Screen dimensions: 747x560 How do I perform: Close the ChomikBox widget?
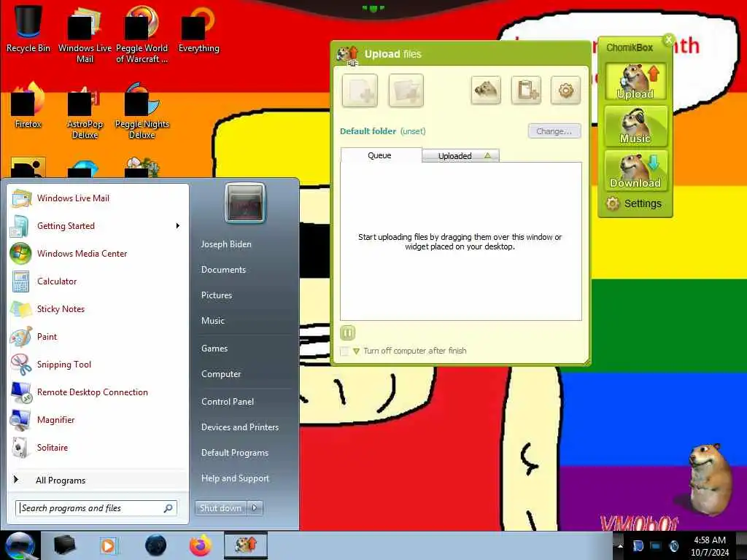[669, 39]
